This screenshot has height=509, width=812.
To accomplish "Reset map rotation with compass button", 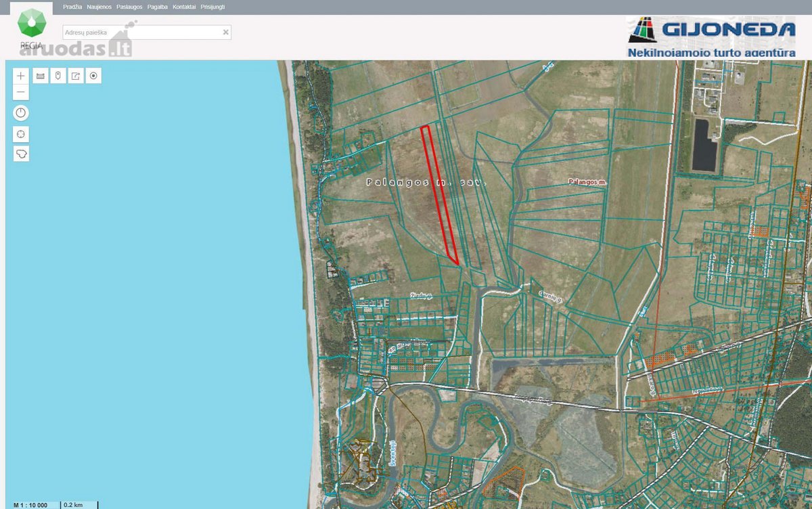I will pyautogui.click(x=21, y=112).
